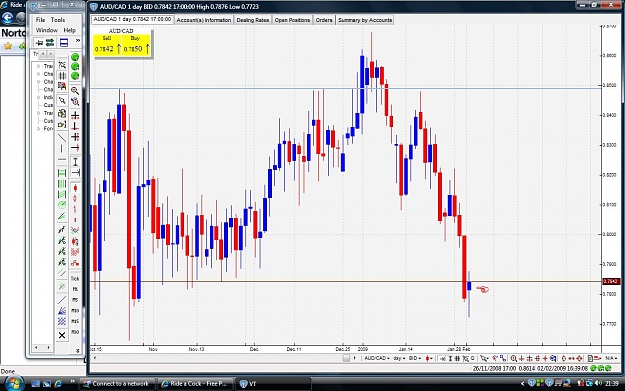Open the day timeframe dropdown

(399, 358)
